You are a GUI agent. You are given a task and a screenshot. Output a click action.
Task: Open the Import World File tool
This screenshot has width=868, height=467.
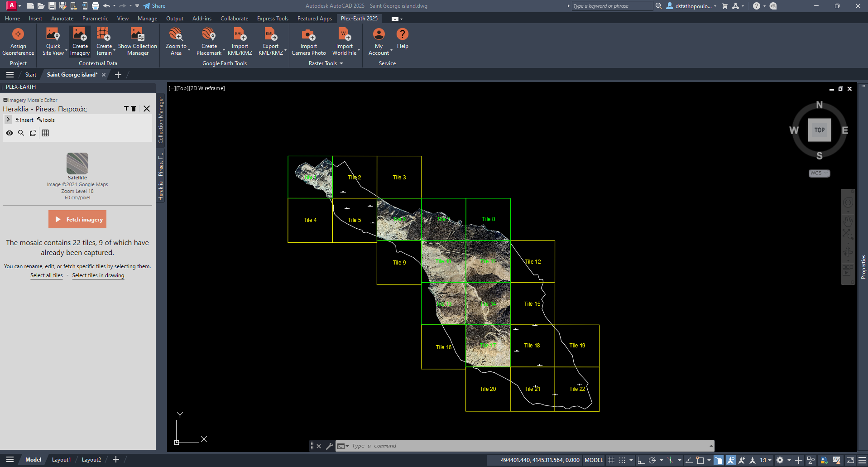tap(344, 42)
